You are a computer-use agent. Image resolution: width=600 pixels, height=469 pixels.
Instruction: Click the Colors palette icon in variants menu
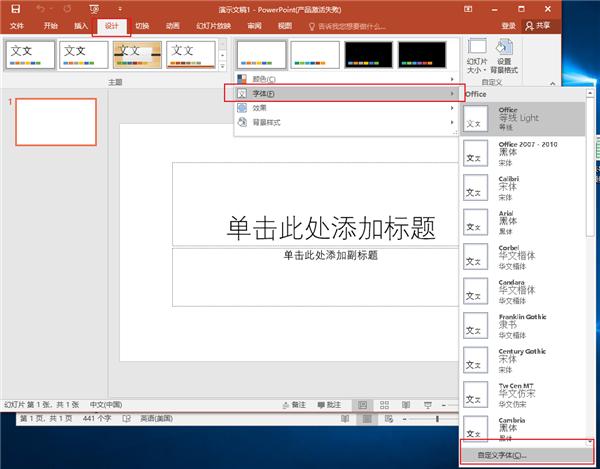[x=242, y=79]
